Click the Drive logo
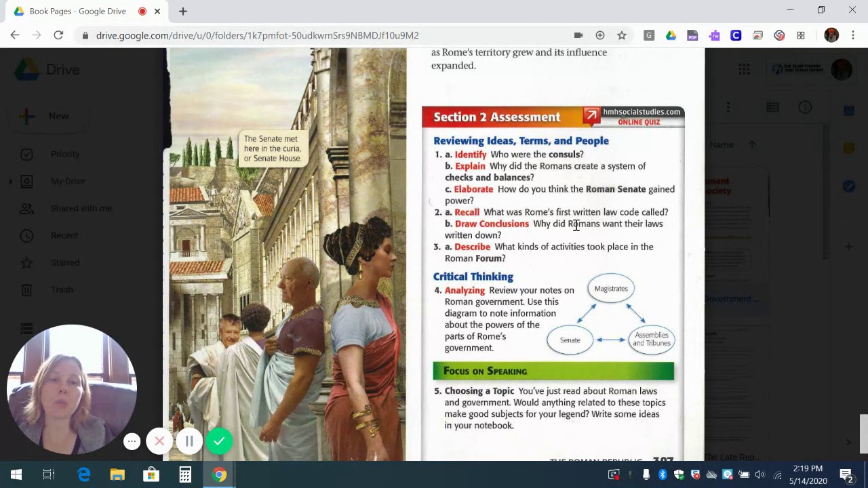Image resolution: width=868 pixels, height=488 pixels. coord(47,70)
